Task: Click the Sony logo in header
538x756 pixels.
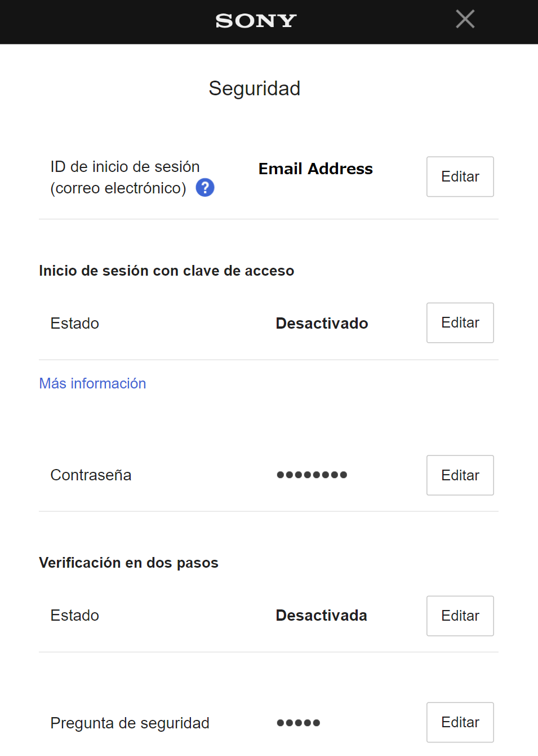Action: coord(256,21)
